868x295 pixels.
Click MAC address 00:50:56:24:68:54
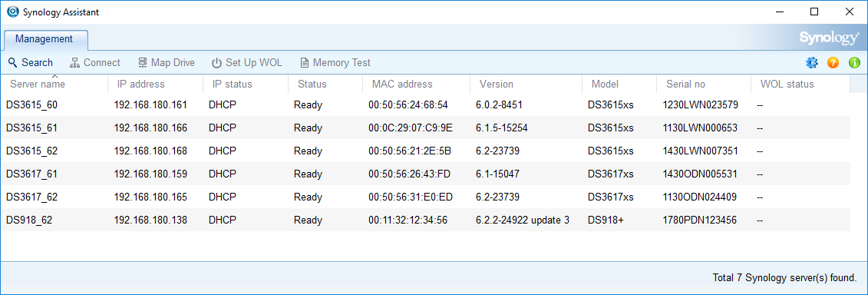click(408, 104)
